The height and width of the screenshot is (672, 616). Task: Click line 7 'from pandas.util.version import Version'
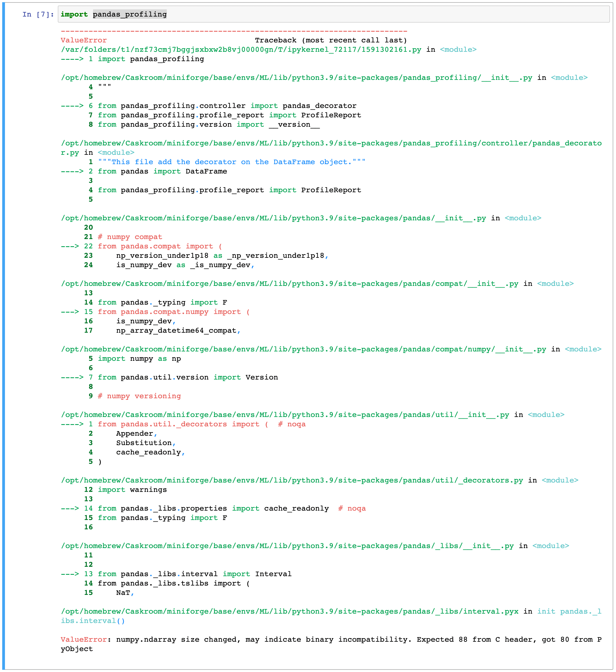tap(188, 378)
